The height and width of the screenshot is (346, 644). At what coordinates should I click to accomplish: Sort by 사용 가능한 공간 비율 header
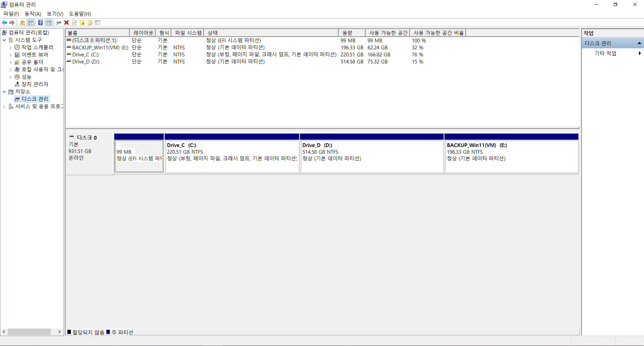[438, 33]
